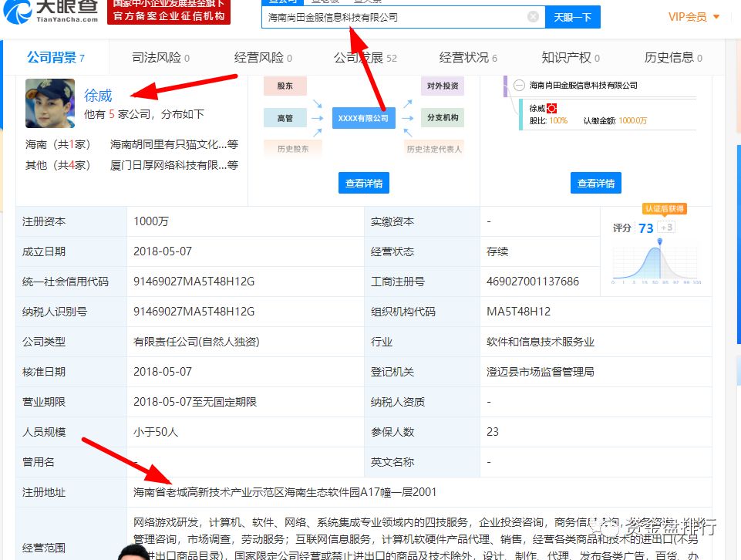741x560 pixels.
Task: Select the 工商注册号 value 469027001137686
Action: (533, 282)
